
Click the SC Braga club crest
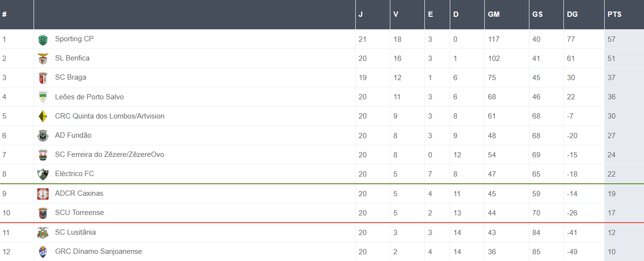click(43, 78)
